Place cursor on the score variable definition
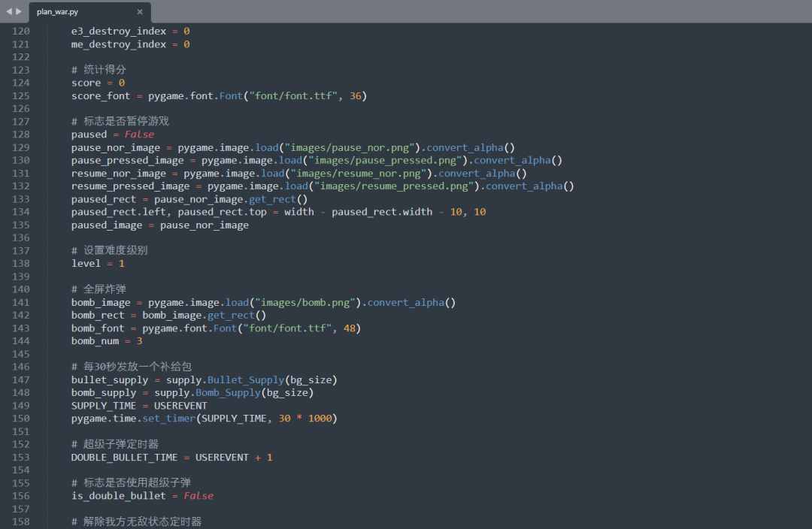 (x=86, y=83)
